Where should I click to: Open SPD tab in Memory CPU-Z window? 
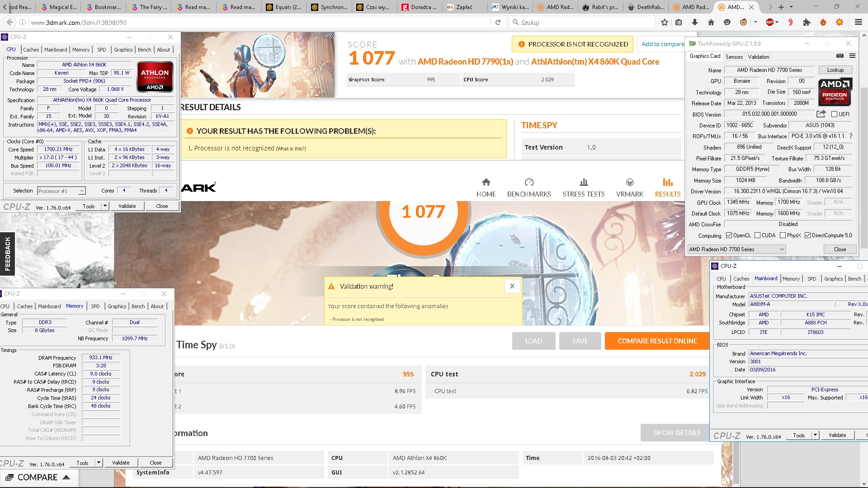click(x=95, y=306)
